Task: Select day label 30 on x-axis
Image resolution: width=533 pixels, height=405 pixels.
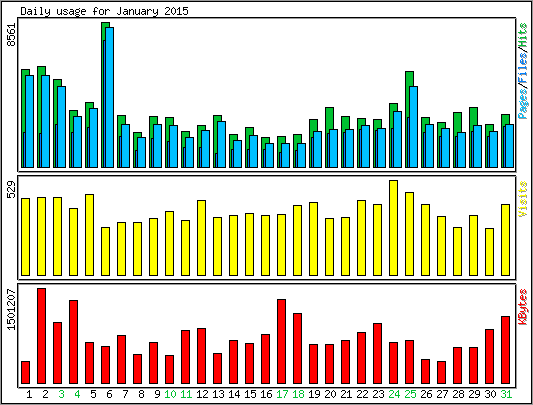Action: (x=490, y=394)
